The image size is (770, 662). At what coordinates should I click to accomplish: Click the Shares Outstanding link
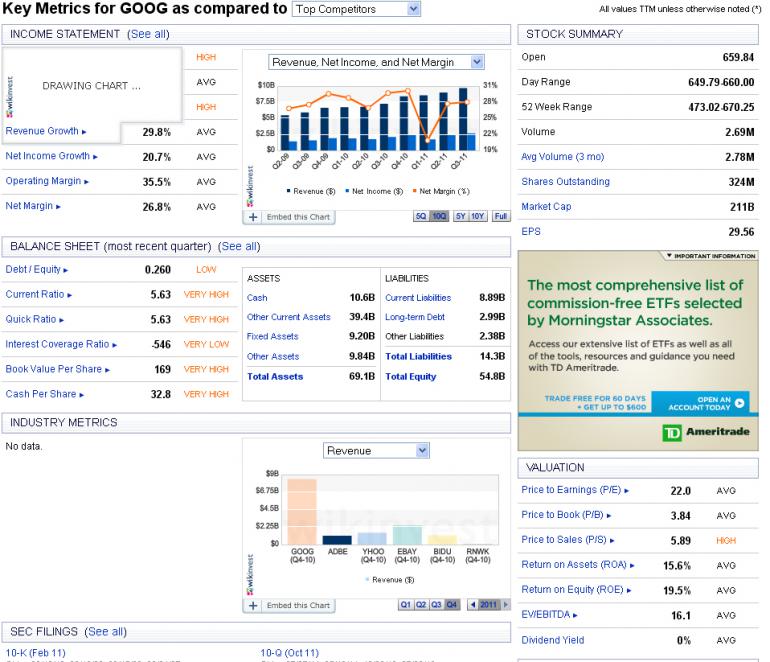pyautogui.click(x=565, y=182)
